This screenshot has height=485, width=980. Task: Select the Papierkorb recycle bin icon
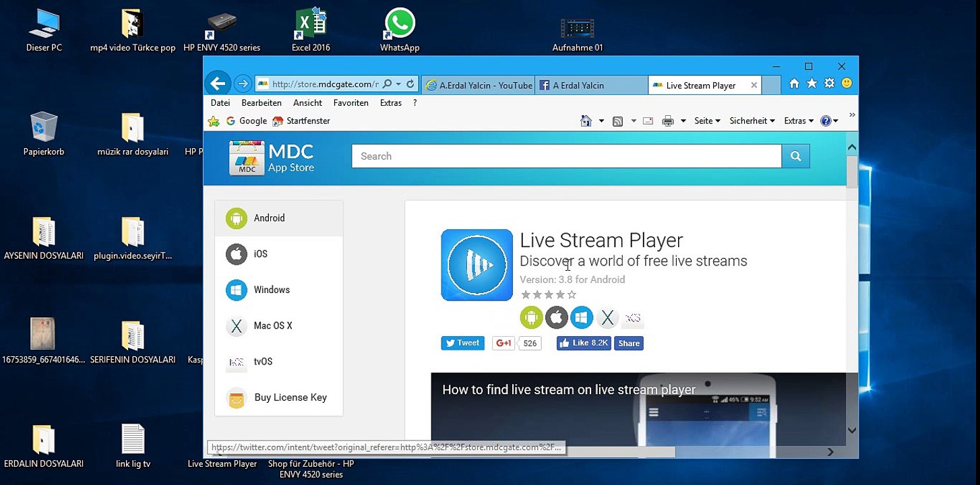[44, 134]
